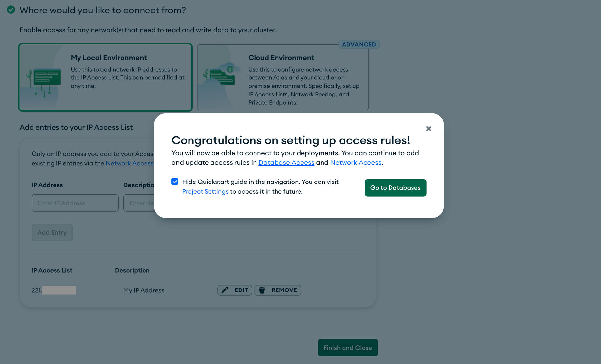This screenshot has height=364, width=601.
Task: Click Finish and Close button
Action: tap(347, 348)
